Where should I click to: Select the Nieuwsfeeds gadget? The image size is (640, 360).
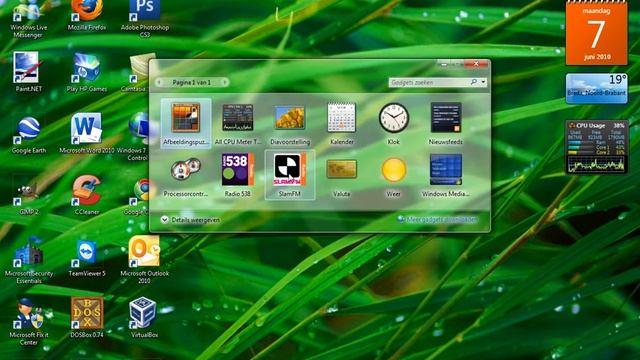point(446,123)
